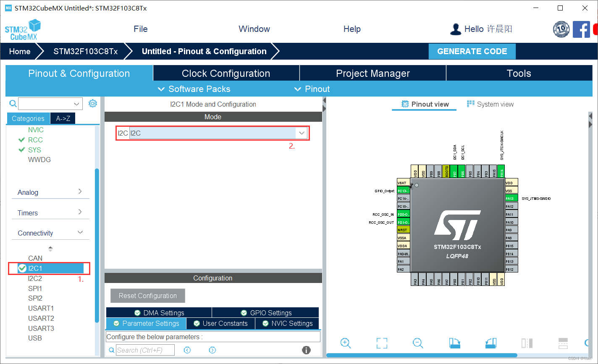Click STM32F103C8Tx breadcrumb
The height and width of the screenshot is (364, 598).
(x=85, y=51)
